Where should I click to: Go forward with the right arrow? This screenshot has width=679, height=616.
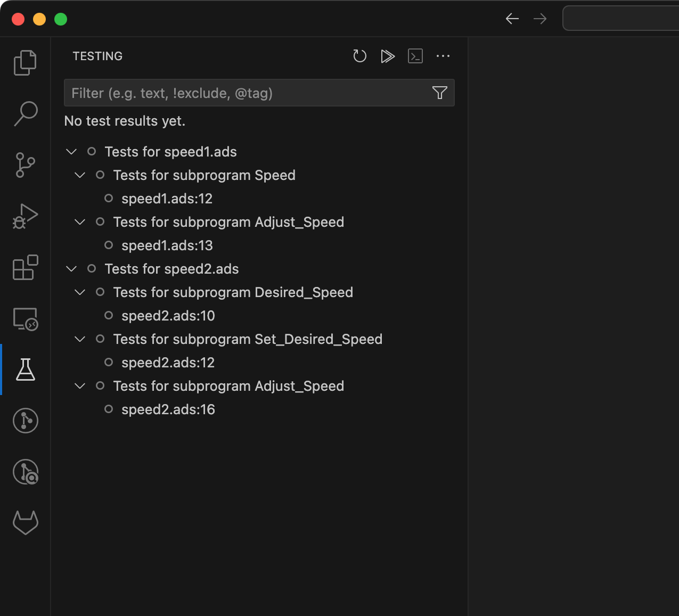pos(540,19)
